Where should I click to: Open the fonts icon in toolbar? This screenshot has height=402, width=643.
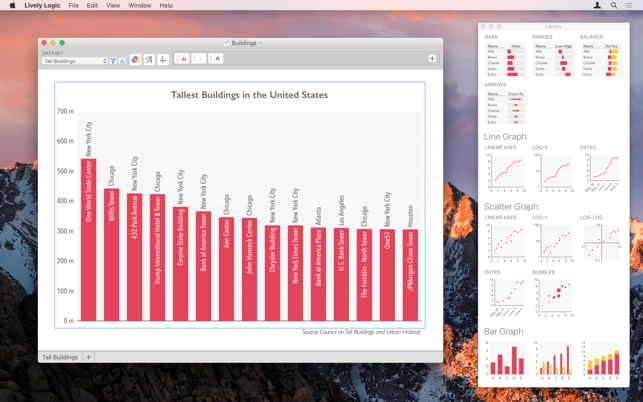point(149,59)
